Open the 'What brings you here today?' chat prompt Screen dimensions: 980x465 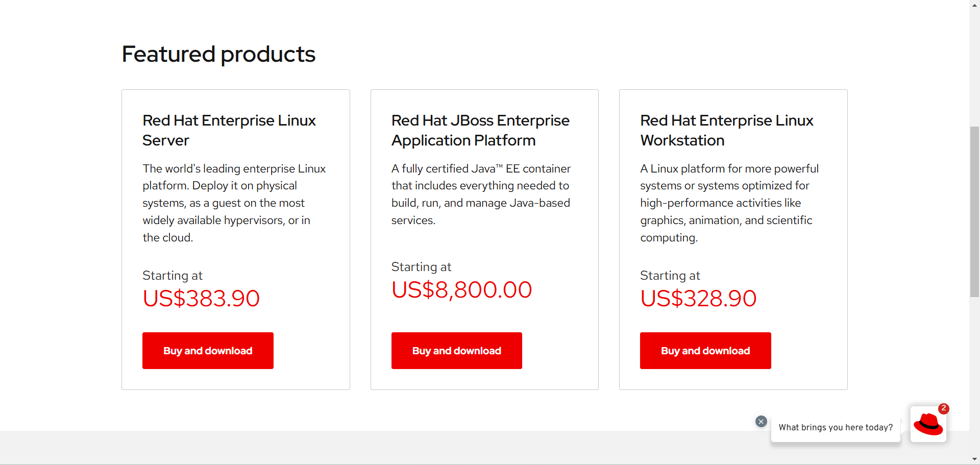tap(836, 427)
